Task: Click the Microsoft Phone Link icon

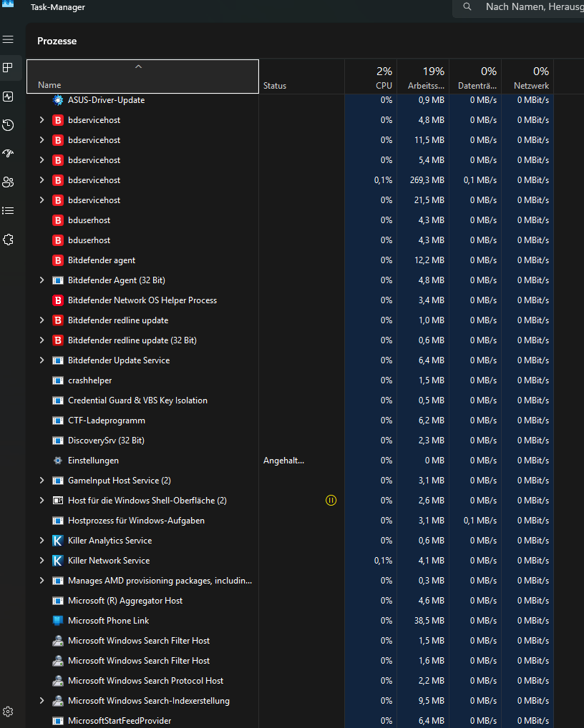Action: click(57, 620)
